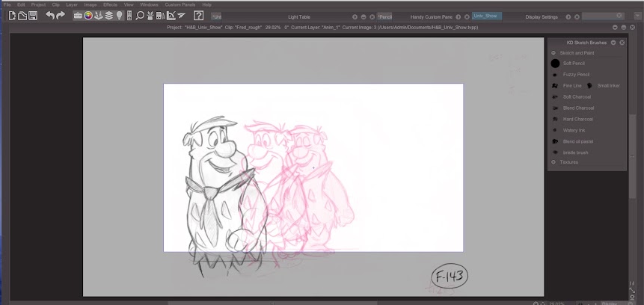This screenshot has width=644, height=305.
Task: Create a new project with the toolbar icon
Action: 12,16
